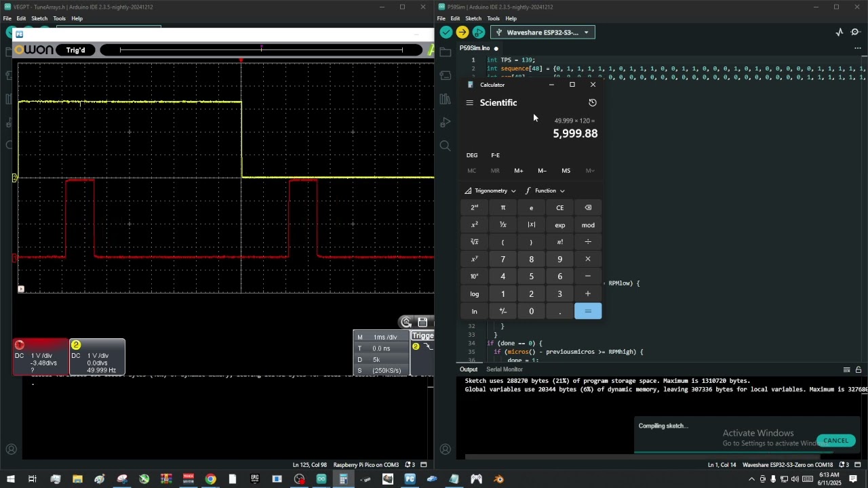Open the calculator history icon
The image size is (868, 488).
pos(593,102)
